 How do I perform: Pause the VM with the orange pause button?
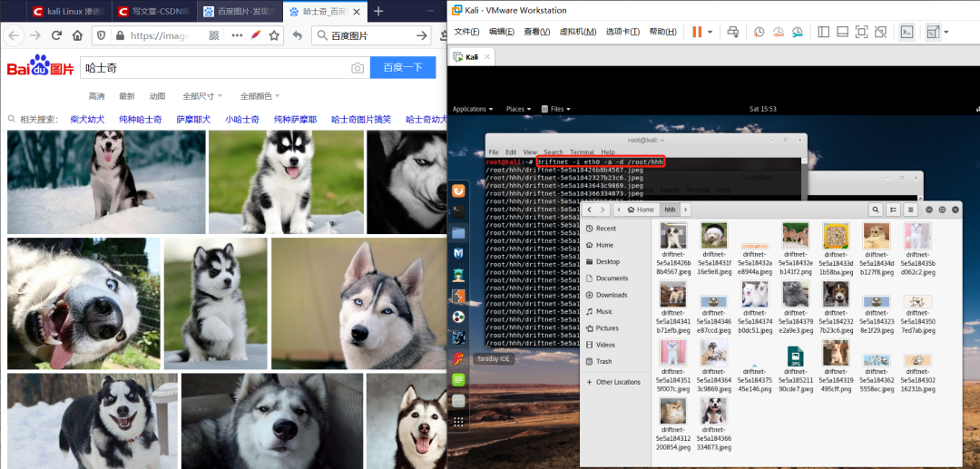tap(697, 32)
